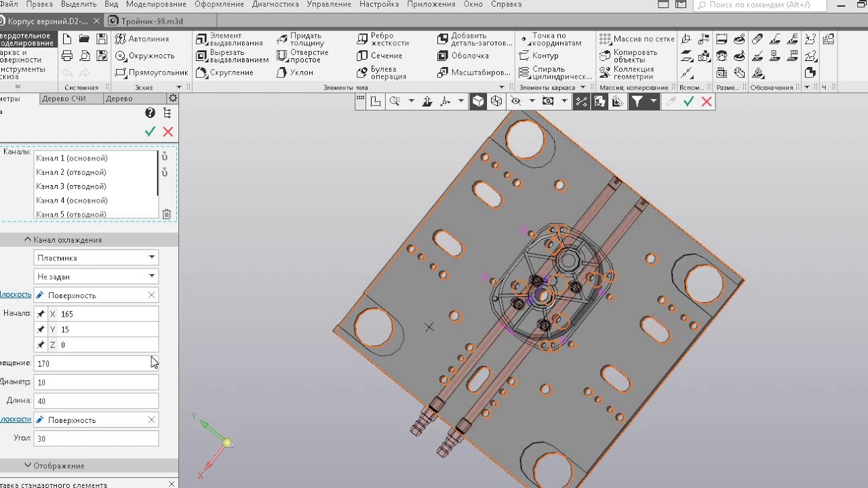Click the open file folder icon
Image resolution: width=868 pixels, height=488 pixels.
coord(84,39)
